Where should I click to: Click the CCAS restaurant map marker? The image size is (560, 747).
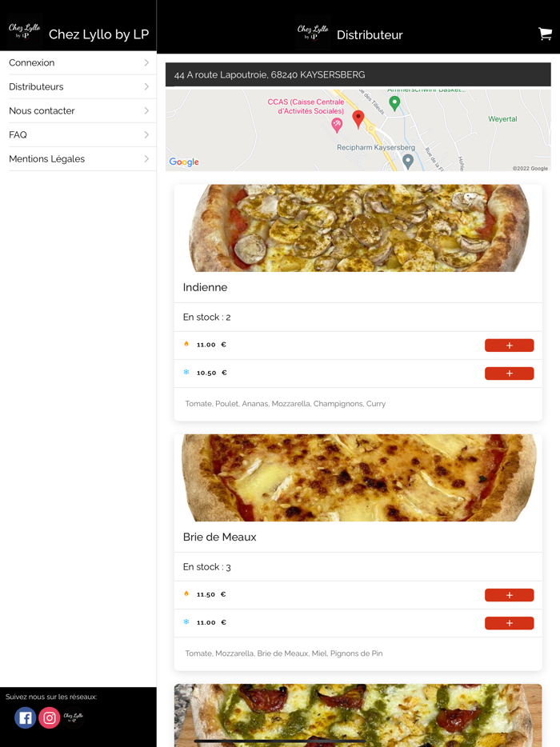click(337, 124)
